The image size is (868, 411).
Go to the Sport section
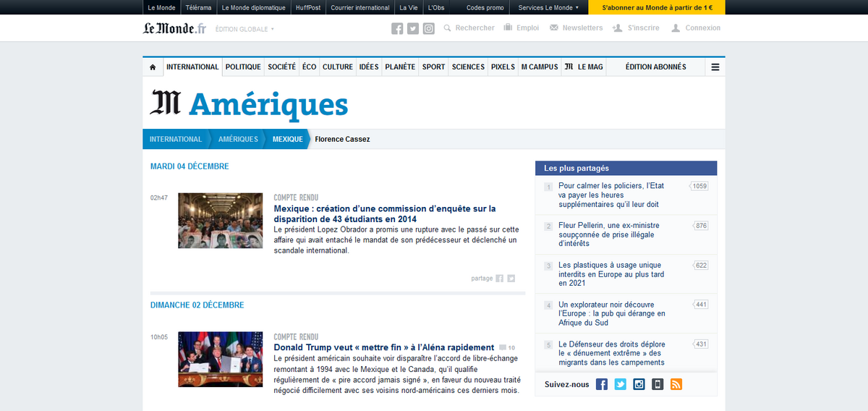(434, 67)
